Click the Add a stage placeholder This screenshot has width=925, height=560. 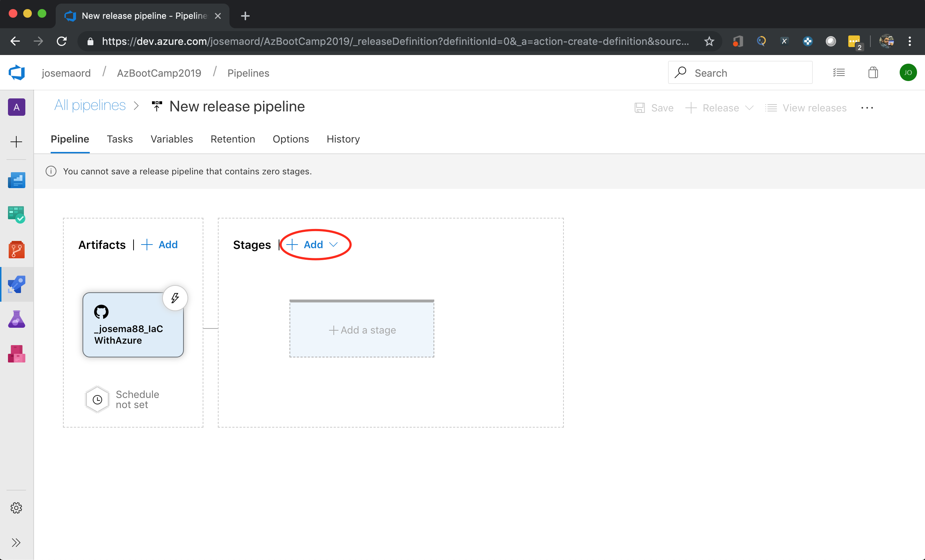pos(362,330)
